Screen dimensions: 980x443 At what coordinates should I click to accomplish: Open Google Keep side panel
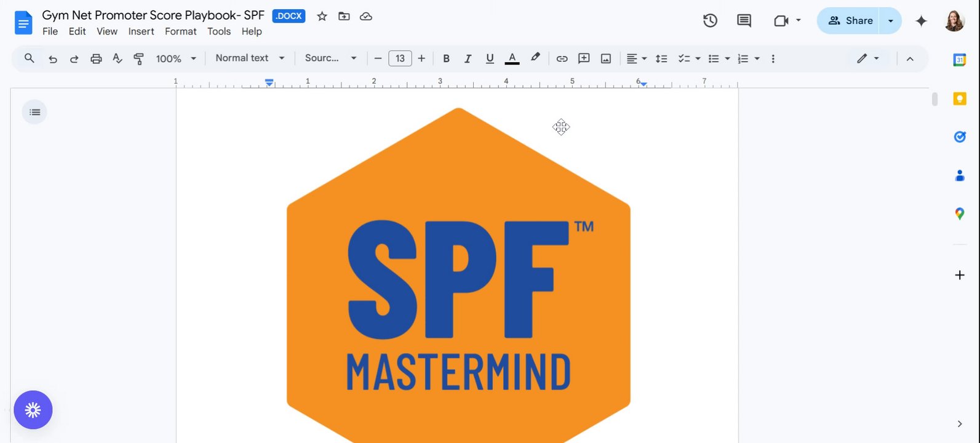tap(960, 98)
